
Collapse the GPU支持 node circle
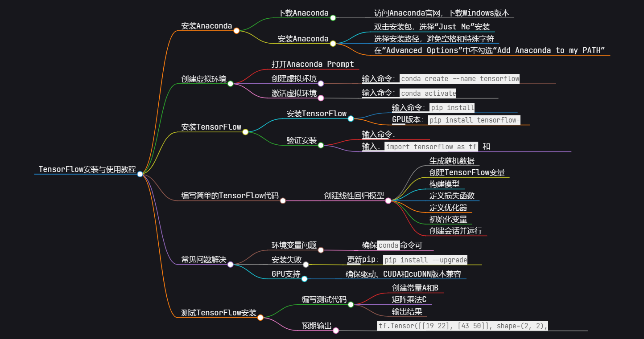304,279
